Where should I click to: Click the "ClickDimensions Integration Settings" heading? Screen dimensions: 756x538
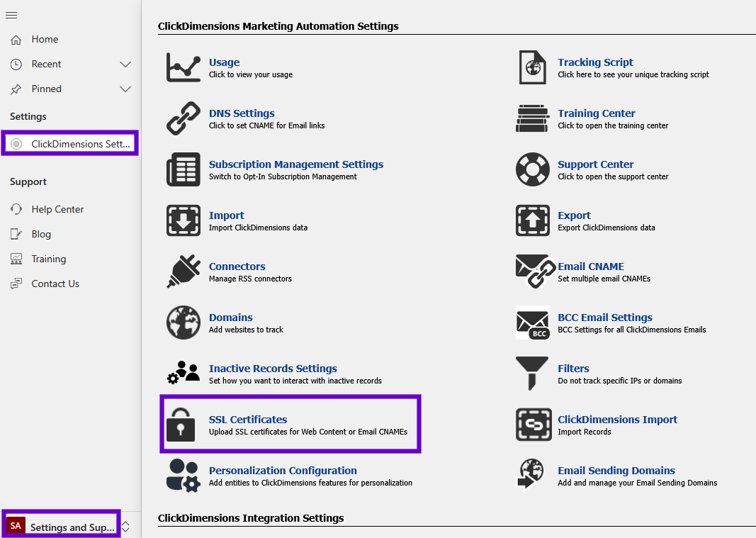(x=251, y=518)
